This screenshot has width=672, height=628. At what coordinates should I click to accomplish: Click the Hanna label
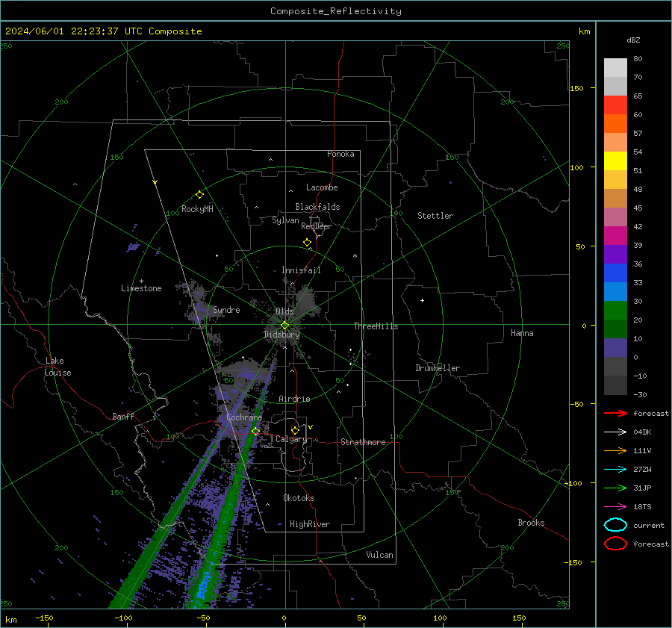[522, 333]
